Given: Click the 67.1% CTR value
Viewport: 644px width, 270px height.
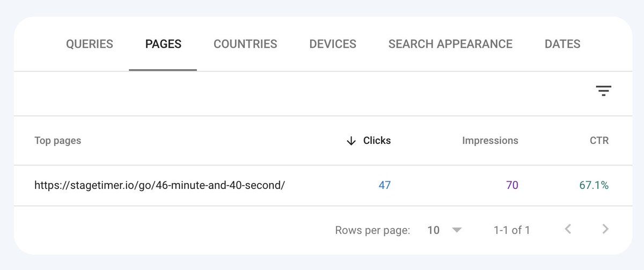Looking at the screenshot, I should click(594, 185).
